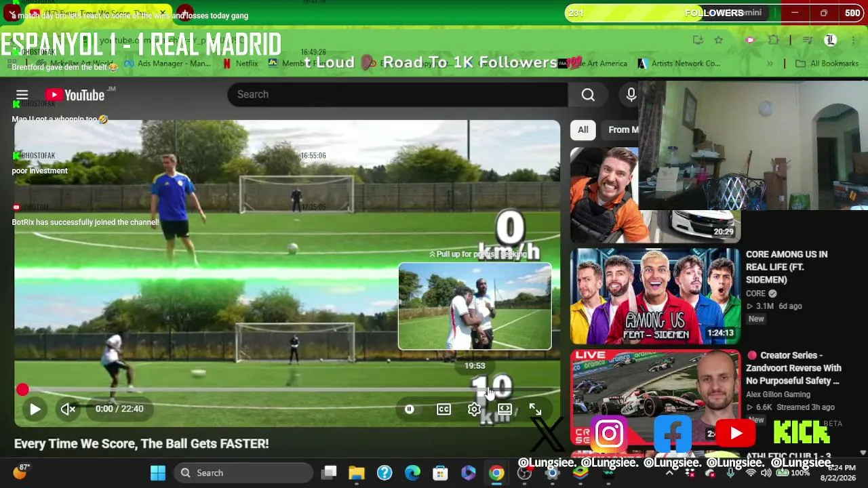868x488 pixels.
Task: Click the "1:24:13" duration badge
Action: click(720, 333)
